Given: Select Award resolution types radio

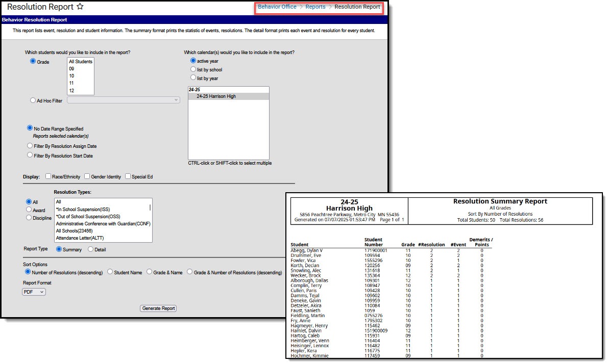Looking at the screenshot, I should 29,210.
